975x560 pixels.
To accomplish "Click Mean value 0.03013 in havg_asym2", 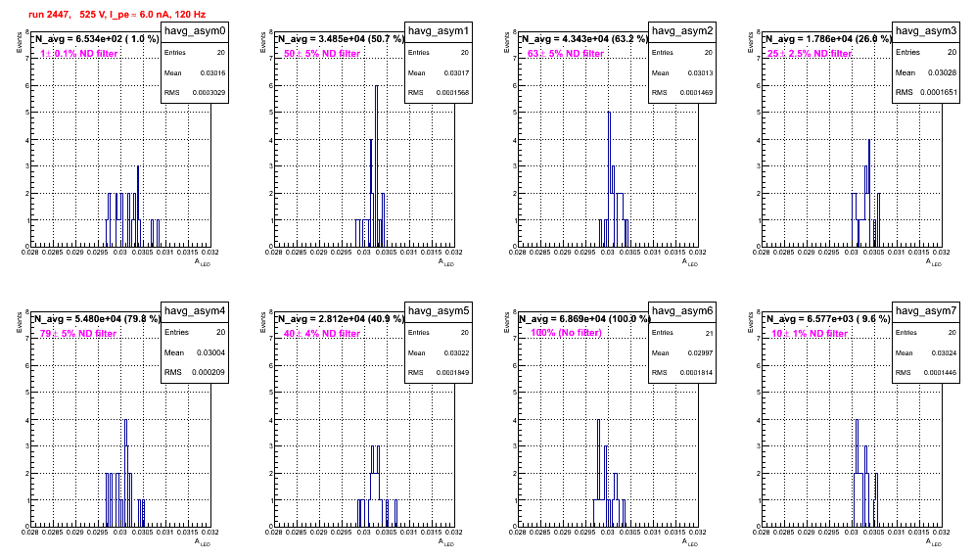I will tap(700, 72).
